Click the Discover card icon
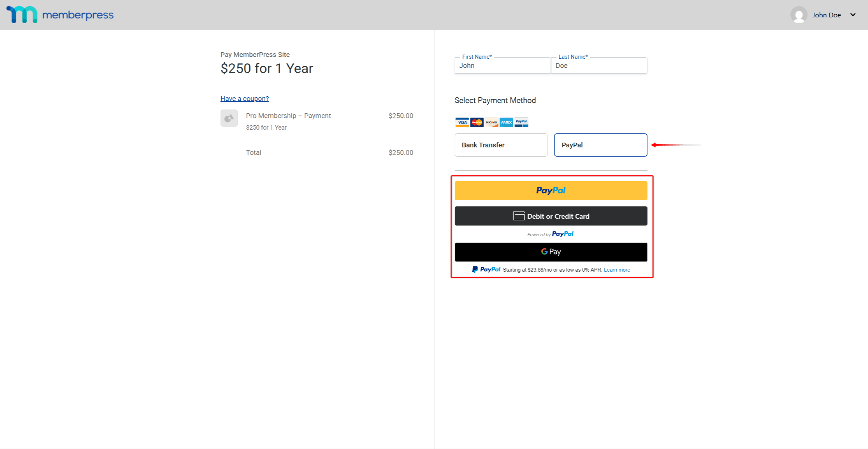Image resolution: width=868 pixels, height=449 pixels. point(491,122)
